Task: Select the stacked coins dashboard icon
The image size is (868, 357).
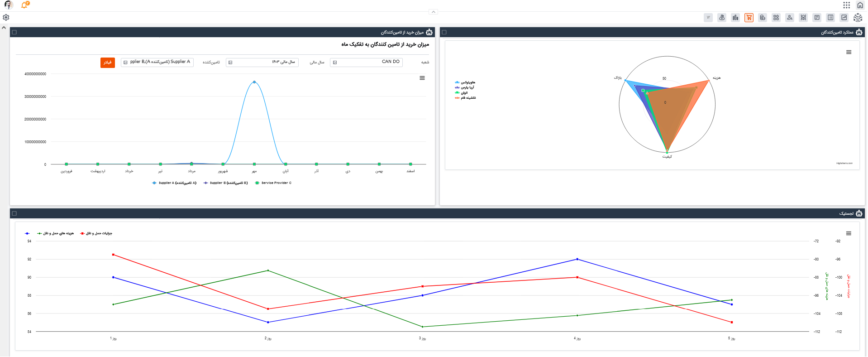Action: (763, 18)
